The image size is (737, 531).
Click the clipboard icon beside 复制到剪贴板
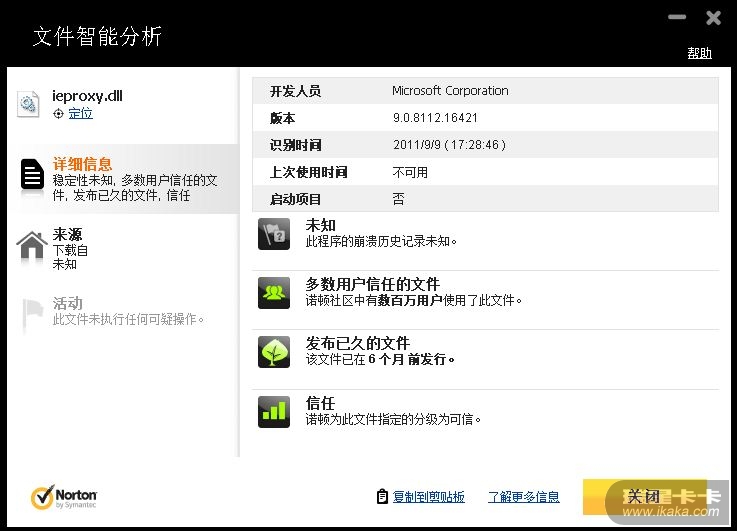(x=382, y=497)
